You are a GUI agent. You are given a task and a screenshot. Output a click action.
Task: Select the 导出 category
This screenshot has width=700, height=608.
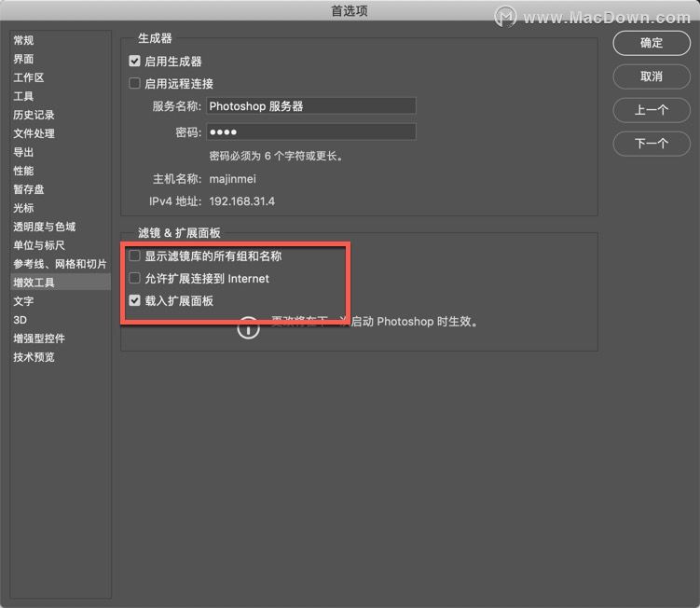[x=61, y=152]
